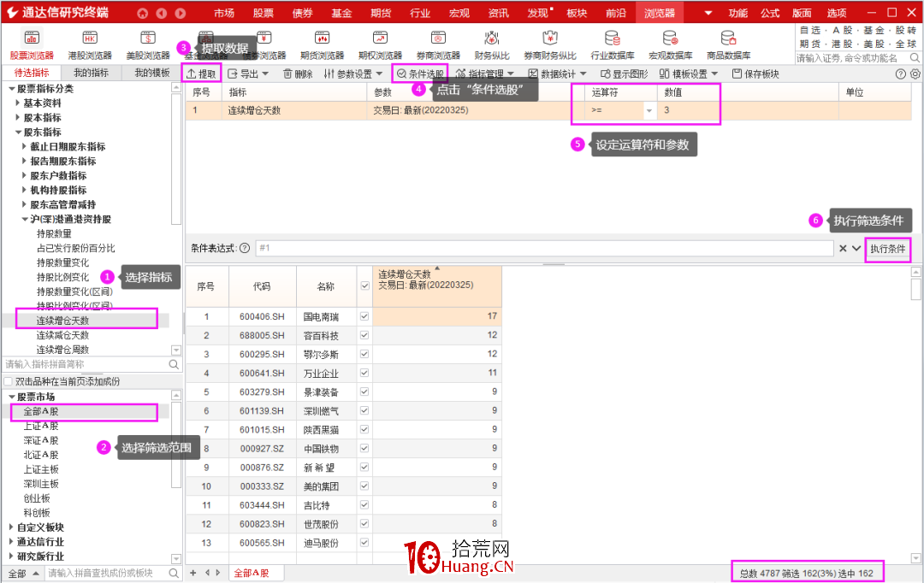Uncheck the checkbox for 容百科技
The height and width of the screenshot is (583, 924).
(x=364, y=335)
